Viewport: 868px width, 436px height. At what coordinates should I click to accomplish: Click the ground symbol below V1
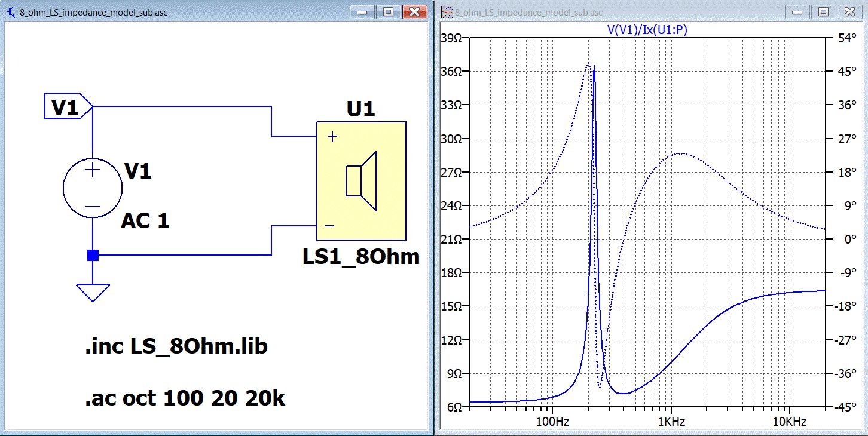(x=93, y=293)
